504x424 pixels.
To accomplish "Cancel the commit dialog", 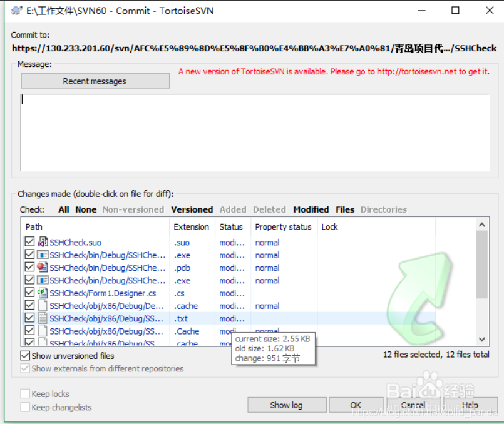I will click(413, 405).
